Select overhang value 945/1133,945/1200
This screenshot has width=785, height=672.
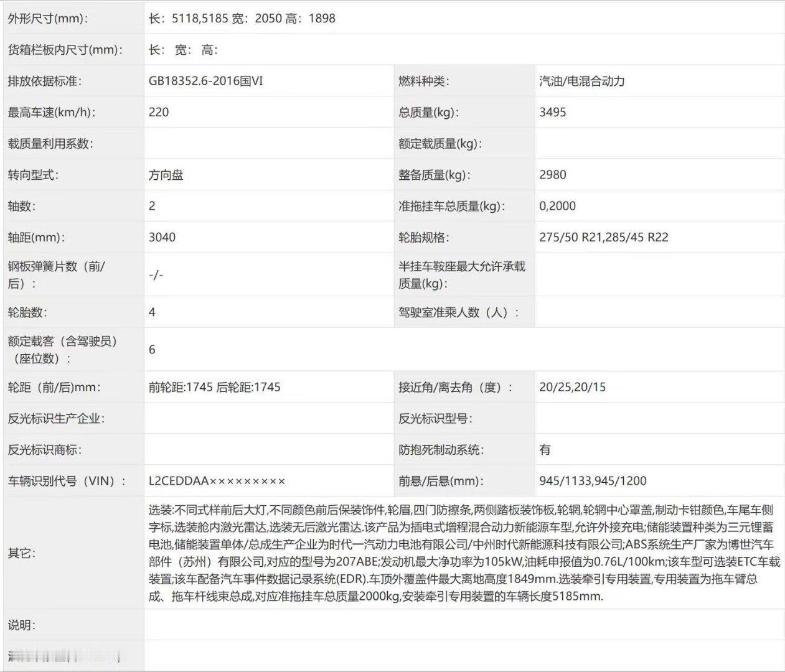click(593, 480)
